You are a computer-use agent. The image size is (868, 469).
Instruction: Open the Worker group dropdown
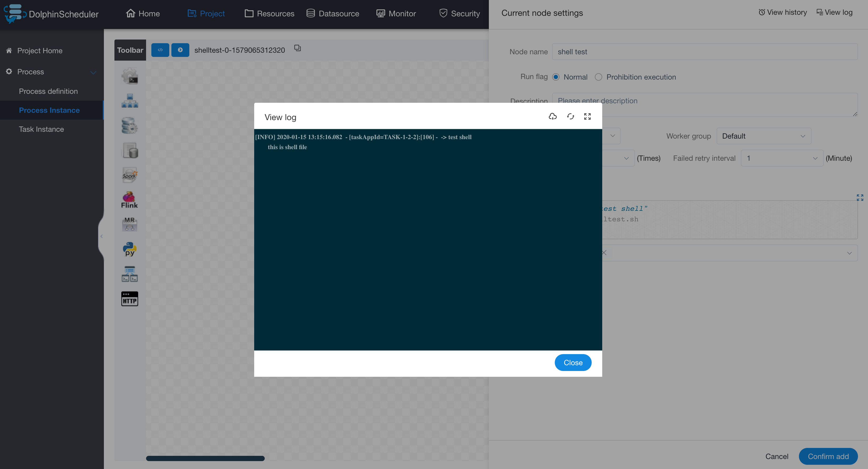(x=764, y=136)
